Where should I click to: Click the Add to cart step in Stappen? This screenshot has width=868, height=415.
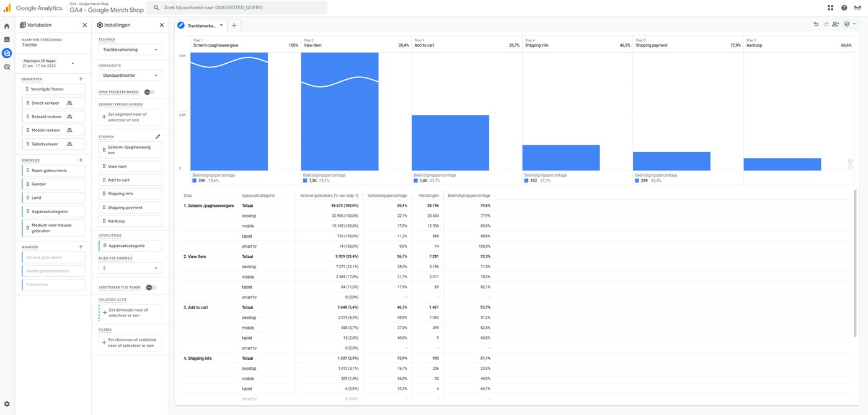(x=130, y=180)
